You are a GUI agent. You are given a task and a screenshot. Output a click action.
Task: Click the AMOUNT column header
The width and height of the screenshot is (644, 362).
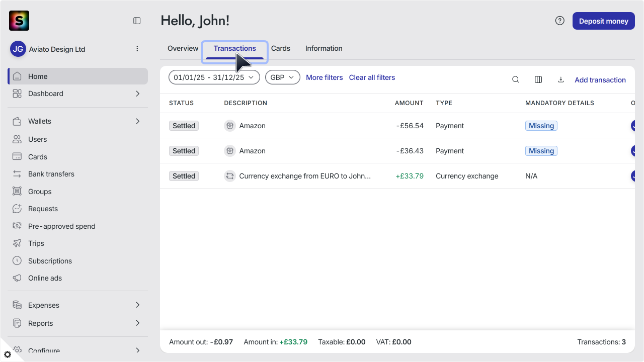coord(409,103)
